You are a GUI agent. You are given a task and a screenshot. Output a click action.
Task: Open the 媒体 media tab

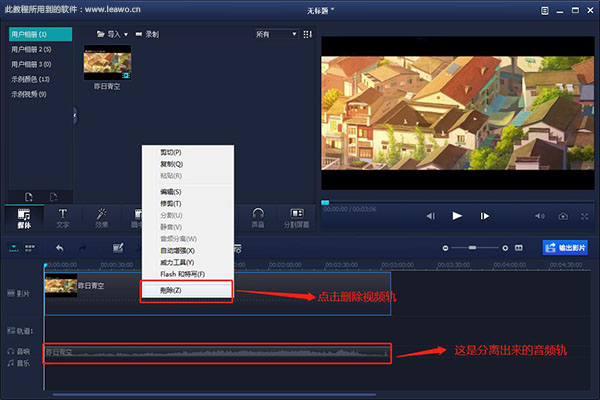24,219
